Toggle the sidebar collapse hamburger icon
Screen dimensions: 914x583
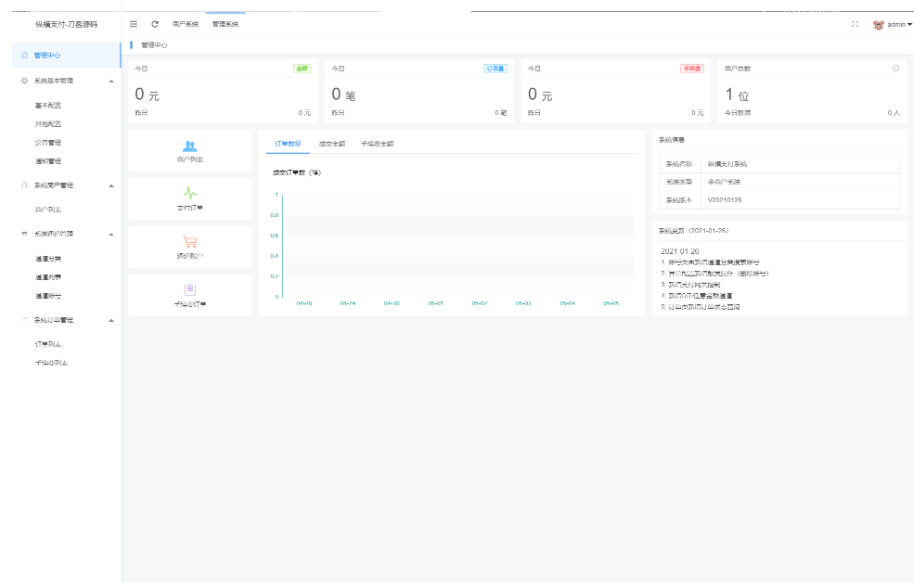pyautogui.click(x=133, y=23)
